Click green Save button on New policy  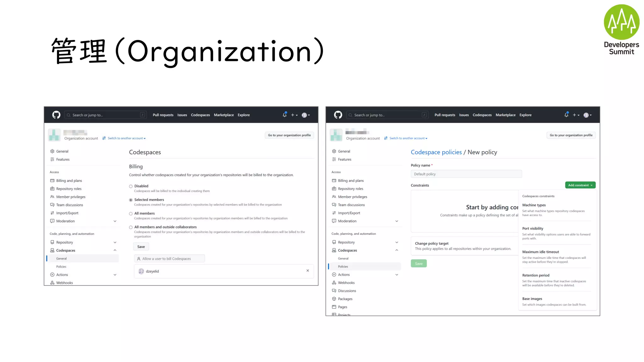click(419, 264)
